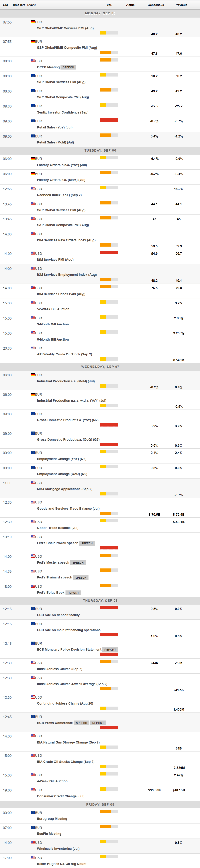Click the Consensus column header
200x868 pixels.
coord(156,5)
